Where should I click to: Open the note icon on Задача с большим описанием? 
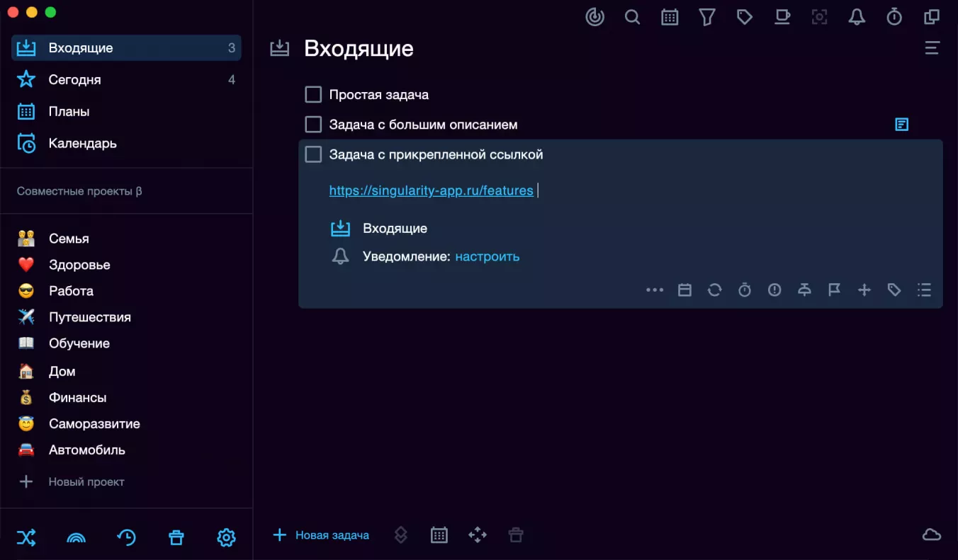pyautogui.click(x=901, y=125)
